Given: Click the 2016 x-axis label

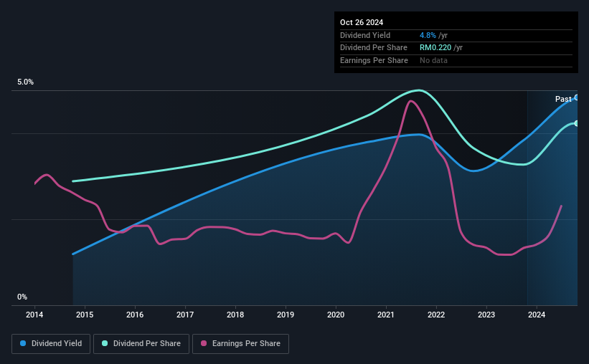Looking at the screenshot, I should pos(135,315).
